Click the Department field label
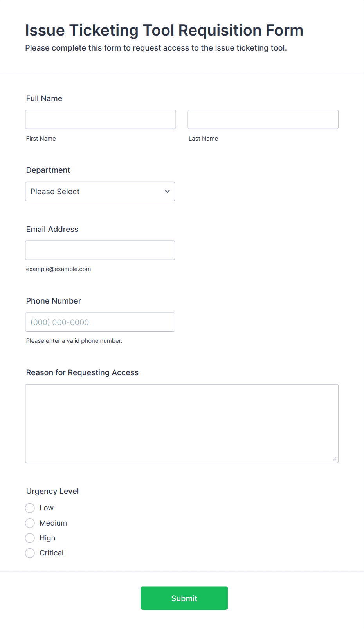 tap(48, 170)
